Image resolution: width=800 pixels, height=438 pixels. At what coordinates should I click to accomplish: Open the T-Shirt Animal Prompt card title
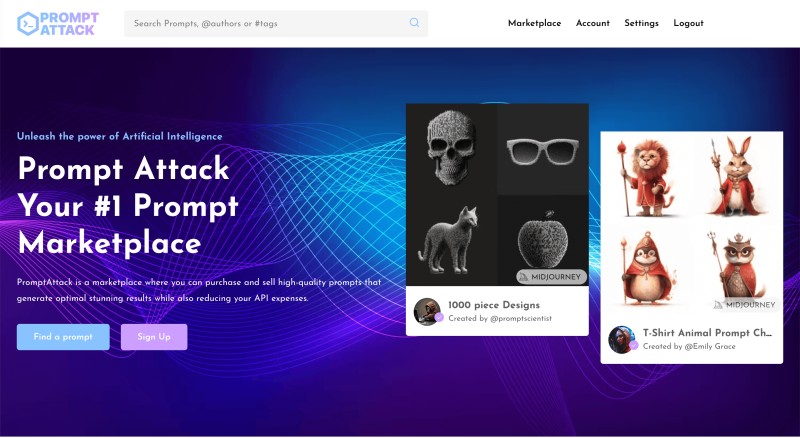[707, 333]
